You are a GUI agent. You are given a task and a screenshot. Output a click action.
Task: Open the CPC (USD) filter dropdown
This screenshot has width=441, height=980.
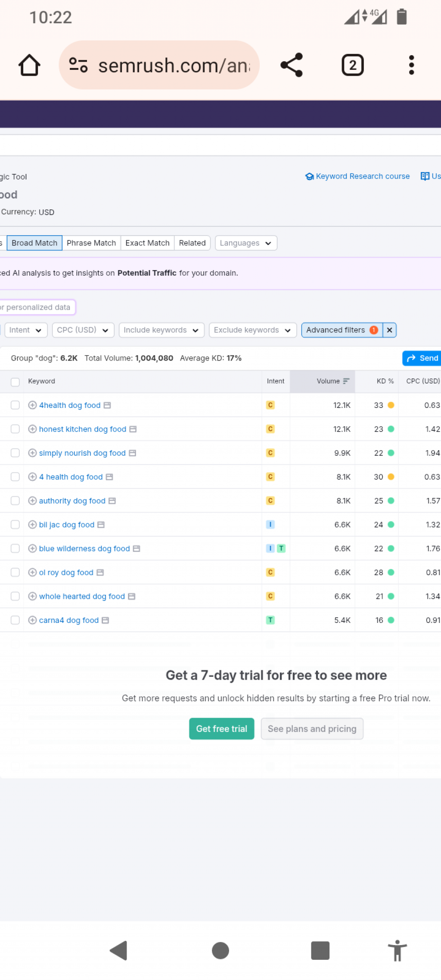point(83,330)
